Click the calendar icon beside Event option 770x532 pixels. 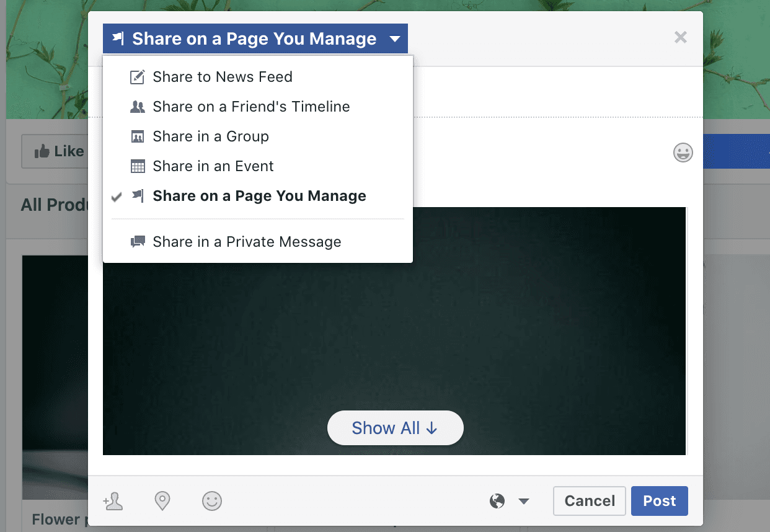(x=137, y=167)
